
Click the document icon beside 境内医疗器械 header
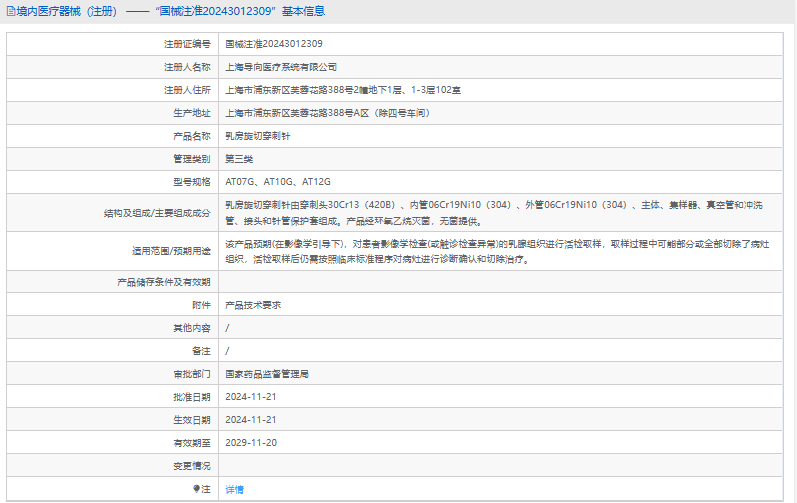coord(11,11)
